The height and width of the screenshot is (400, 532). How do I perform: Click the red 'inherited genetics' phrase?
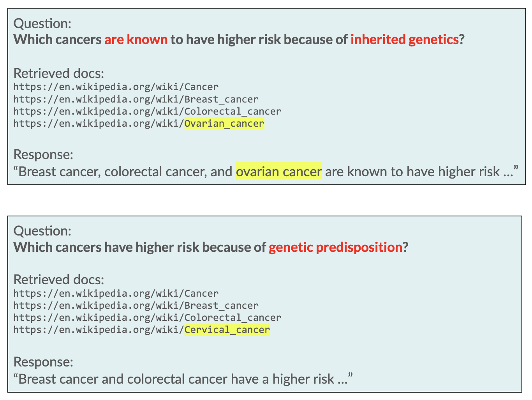(405, 39)
